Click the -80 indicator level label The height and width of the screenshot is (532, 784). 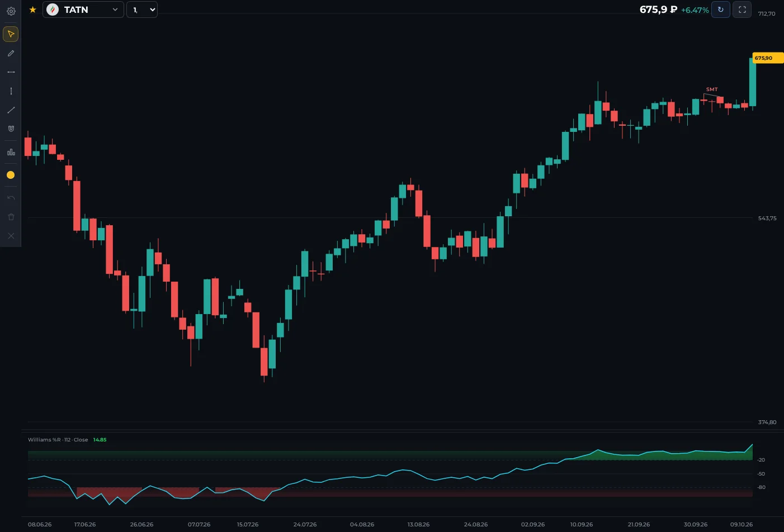click(x=761, y=487)
